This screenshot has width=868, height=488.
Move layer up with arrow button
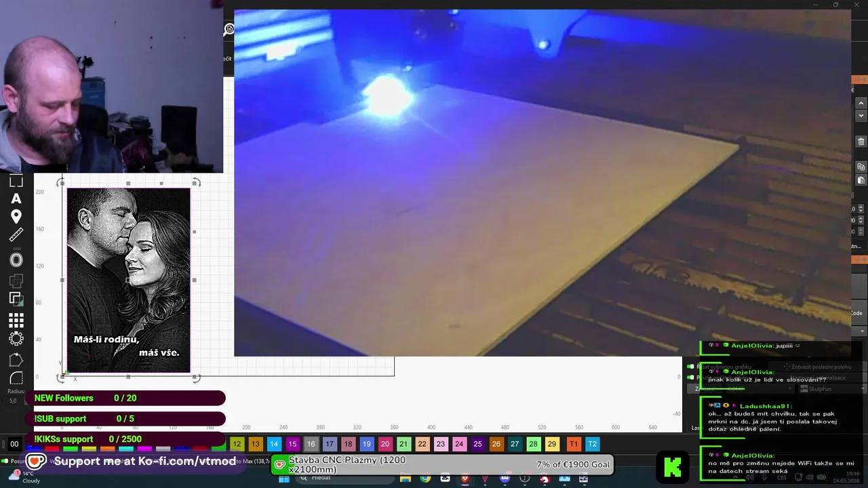pos(861,103)
